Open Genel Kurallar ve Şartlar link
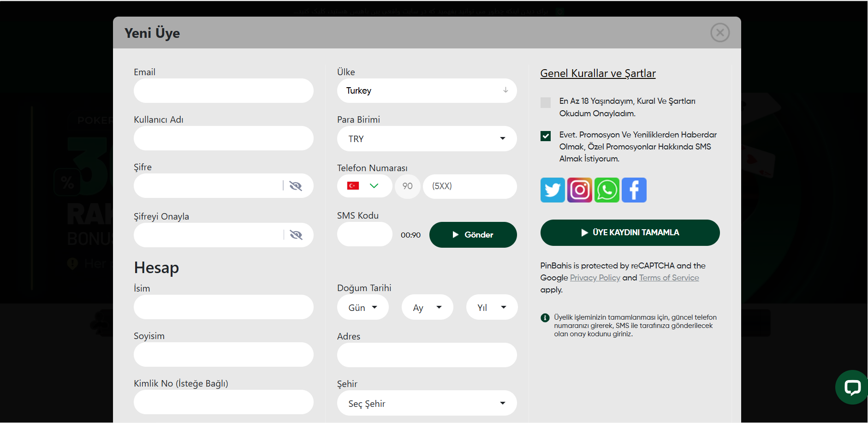This screenshot has width=868, height=423. coord(598,73)
